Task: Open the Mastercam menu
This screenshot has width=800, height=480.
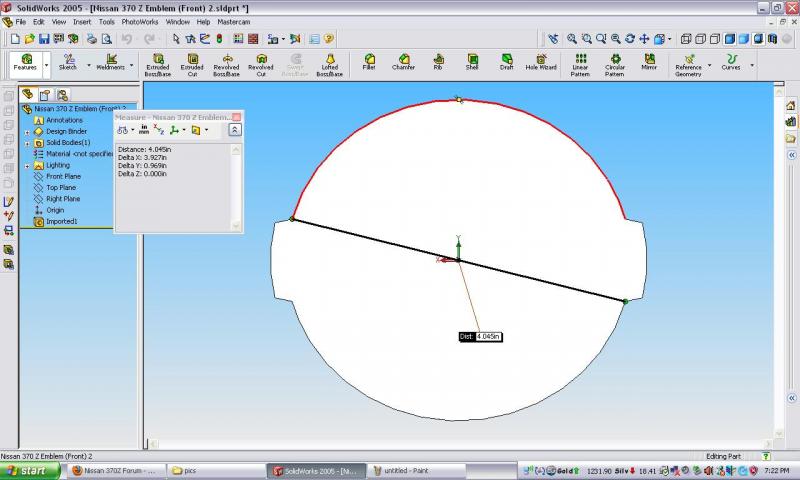Action: (234, 22)
